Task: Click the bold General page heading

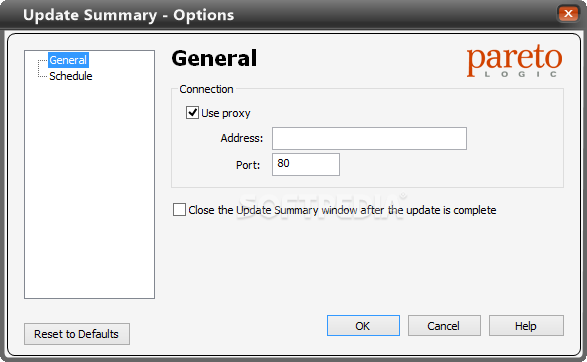Action: click(x=214, y=58)
